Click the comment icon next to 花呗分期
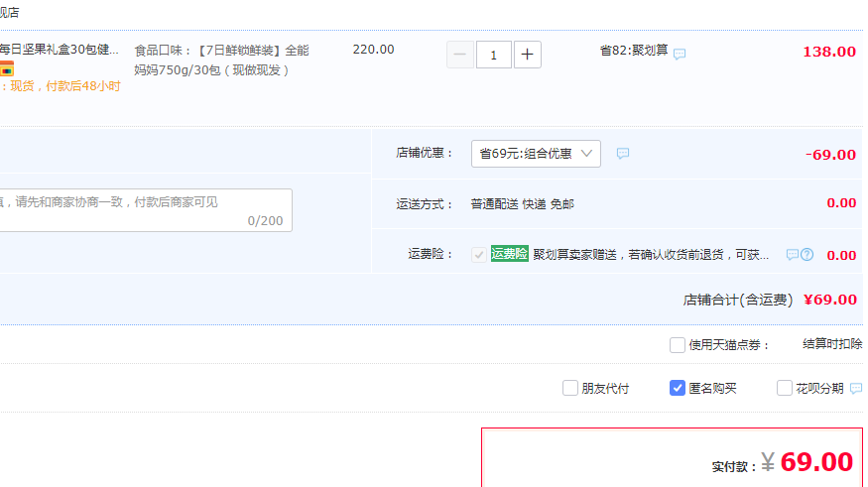868x487 pixels. click(856, 389)
